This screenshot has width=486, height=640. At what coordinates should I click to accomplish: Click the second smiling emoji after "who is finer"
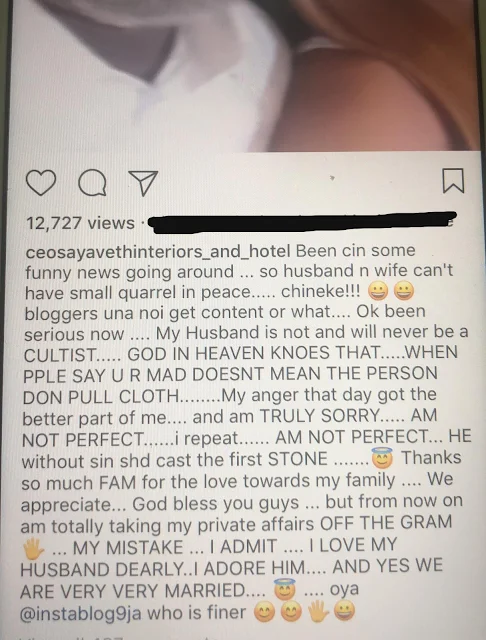291,613
